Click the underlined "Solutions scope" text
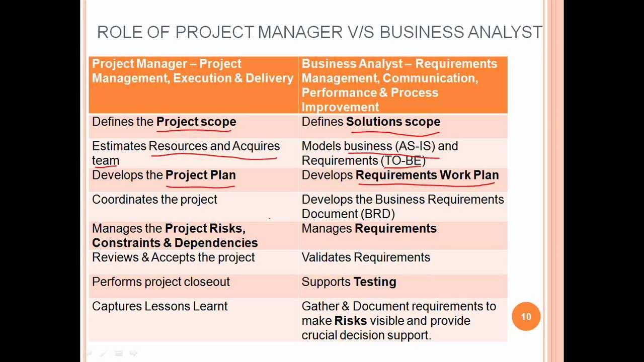644x362 pixels. pyautogui.click(x=393, y=122)
